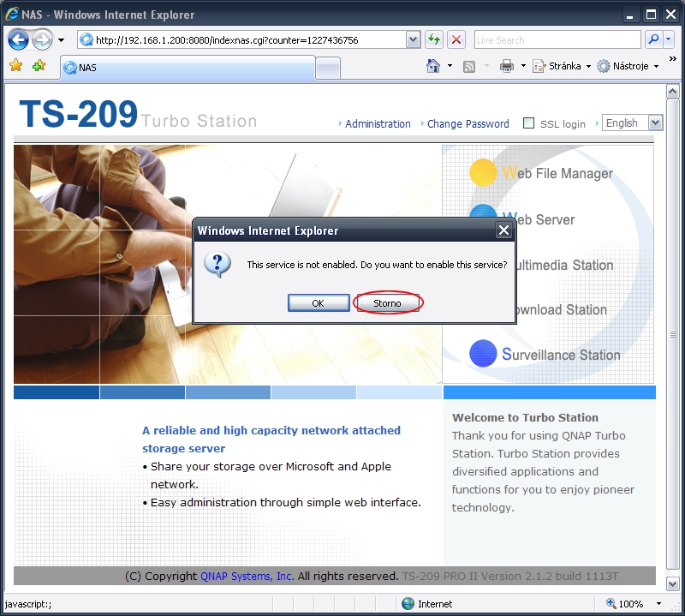Open the Nástroje menu
Viewport: 685px width, 616px height.
[628, 66]
